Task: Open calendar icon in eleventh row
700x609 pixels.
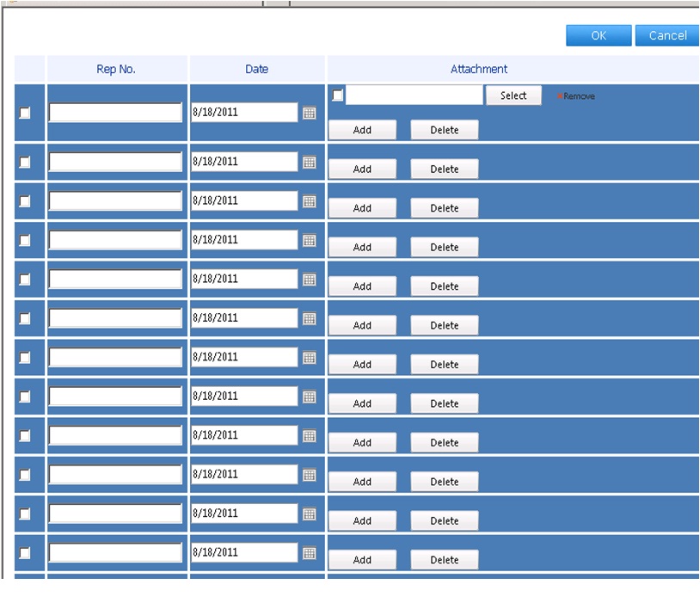Action: pos(309,514)
